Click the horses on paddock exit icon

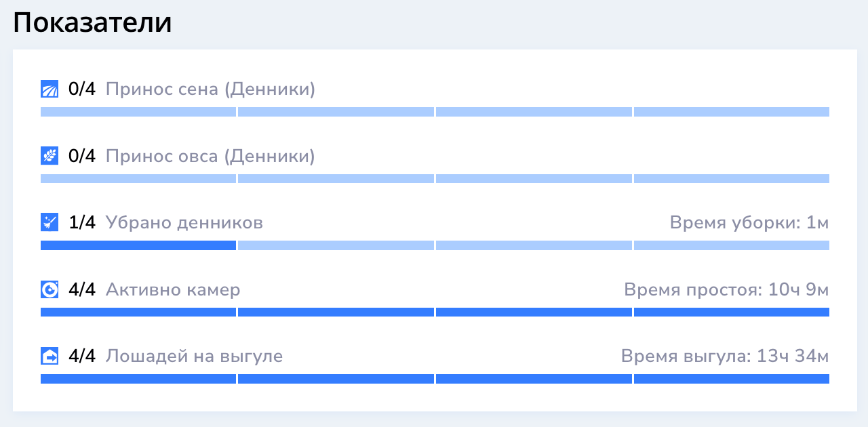click(x=50, y=356)
